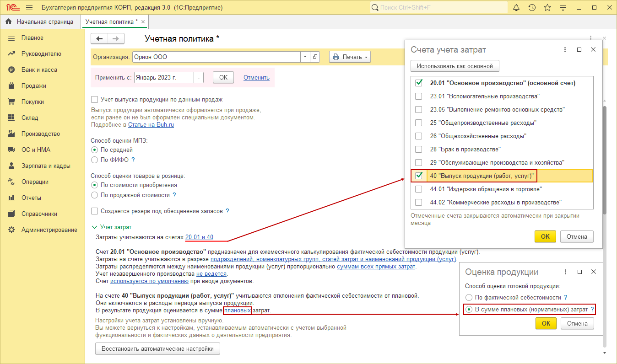
Task: Check account 23.01 Вспомогательные производства
Action: (418, 96)
